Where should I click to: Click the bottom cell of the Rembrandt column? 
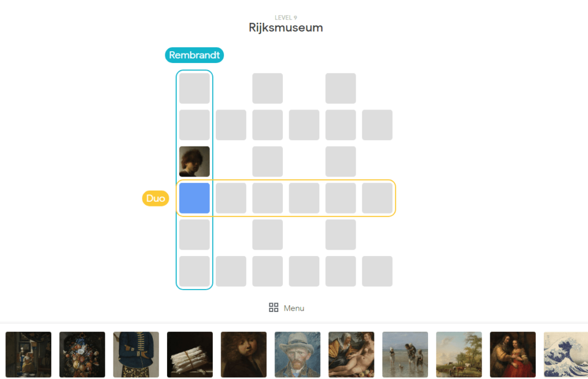point(194,271)
